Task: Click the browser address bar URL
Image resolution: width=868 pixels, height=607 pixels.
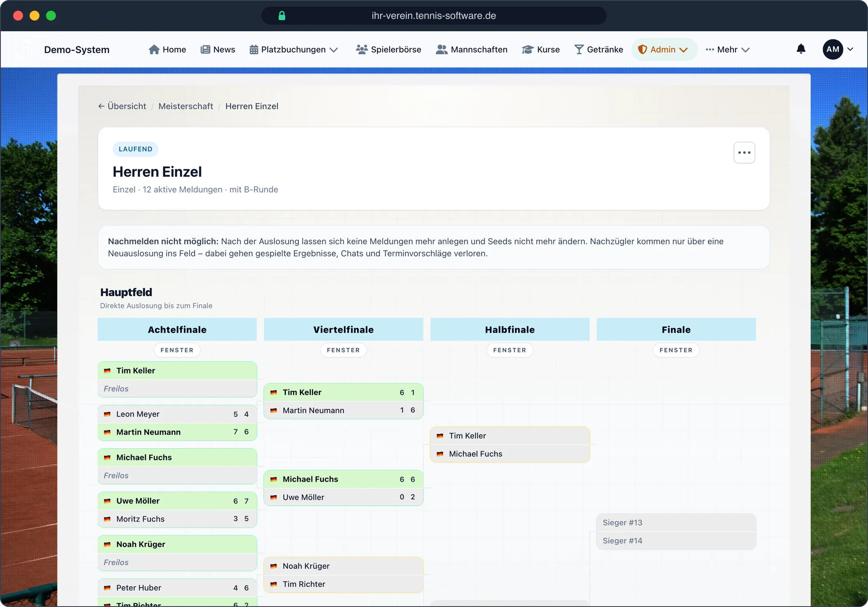Action: pyautogui.click(x=434, y=16)
